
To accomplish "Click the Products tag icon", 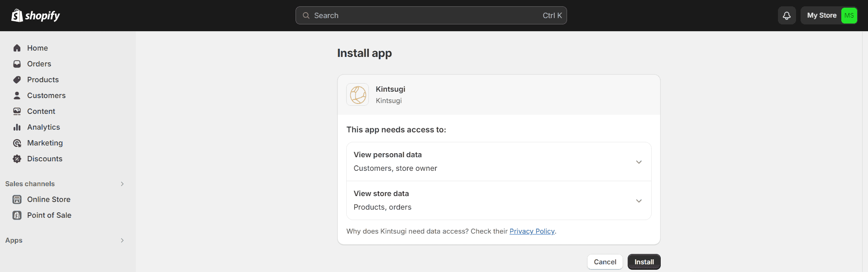I will (x=17, y=80).
